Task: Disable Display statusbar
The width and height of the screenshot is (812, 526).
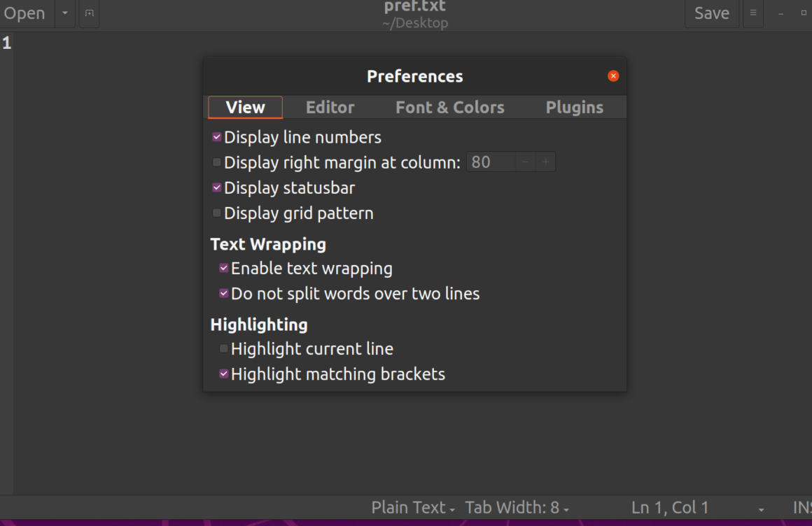Action: pos(216,187)
